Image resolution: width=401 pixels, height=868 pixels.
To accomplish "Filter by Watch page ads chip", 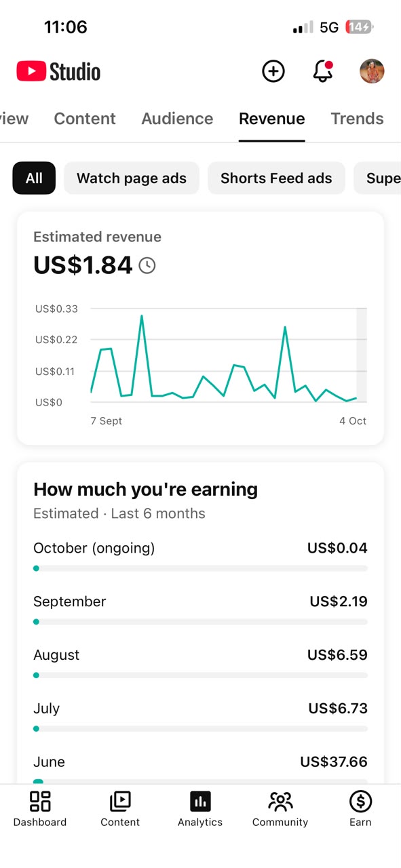I will click(132, 178).
